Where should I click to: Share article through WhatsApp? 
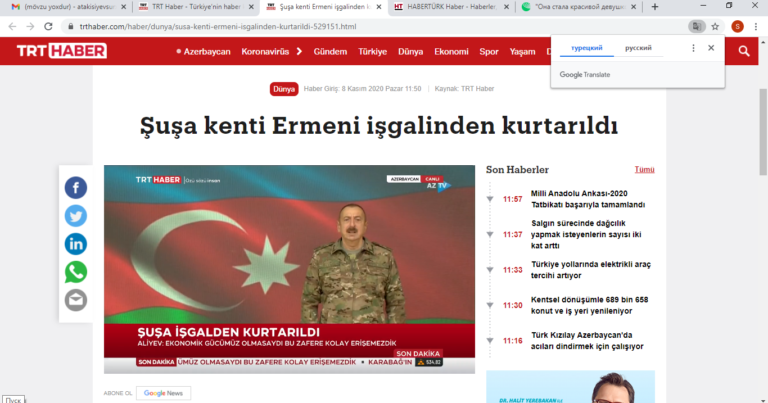(75, 272)
